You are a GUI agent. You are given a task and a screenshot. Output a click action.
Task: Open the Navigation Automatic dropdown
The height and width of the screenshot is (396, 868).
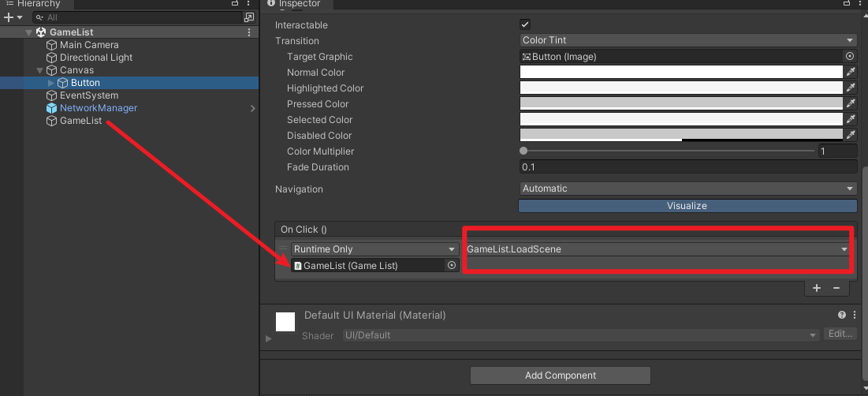coord(688,189)
